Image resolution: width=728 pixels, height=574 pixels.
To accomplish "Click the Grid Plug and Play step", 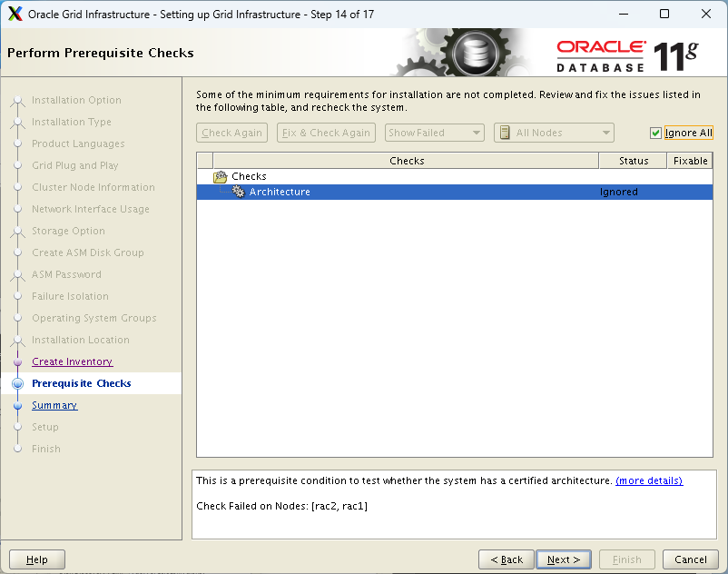I will point(74,166).
